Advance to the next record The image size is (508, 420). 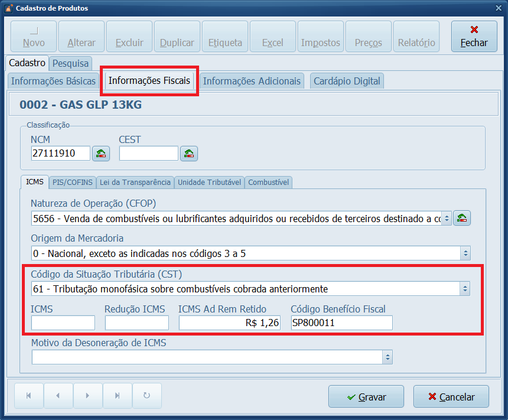tap(87, 396)
